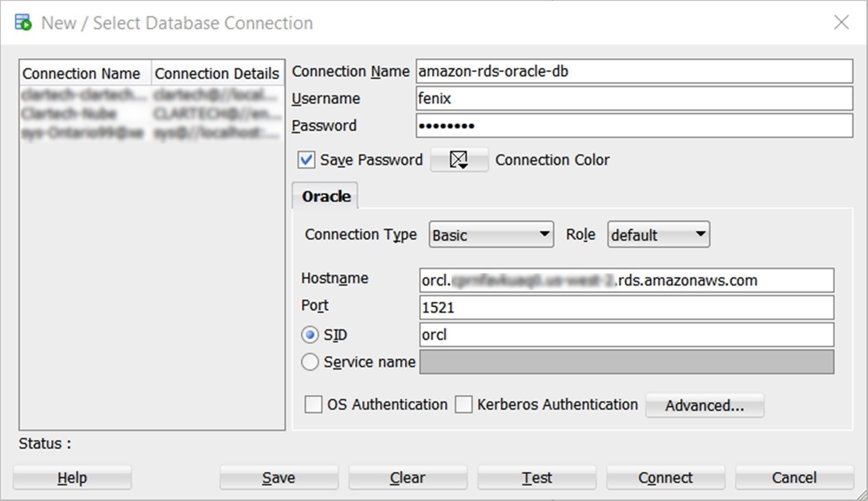Click the database connection dialog title icon

[23, 22]
